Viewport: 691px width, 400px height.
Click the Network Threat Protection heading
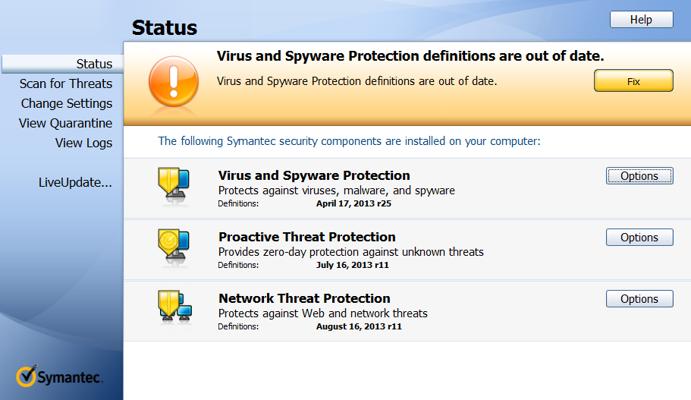point(304,298)
